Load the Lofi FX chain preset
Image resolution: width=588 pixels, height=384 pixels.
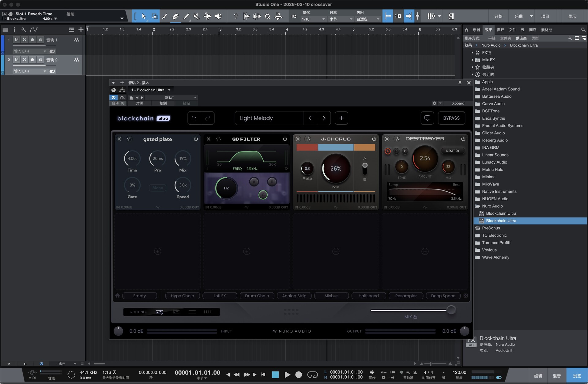point(220,296)
